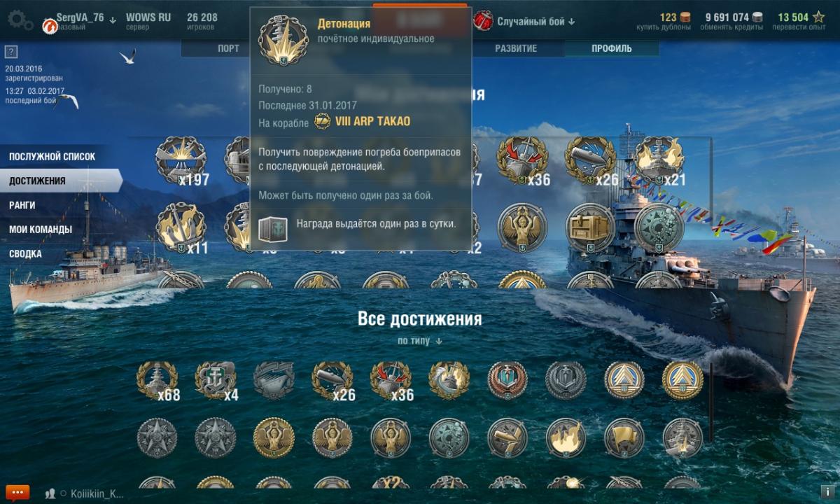Open the orange chat button
This screenshot has width=840, height=504.
[x=18, y=493]
